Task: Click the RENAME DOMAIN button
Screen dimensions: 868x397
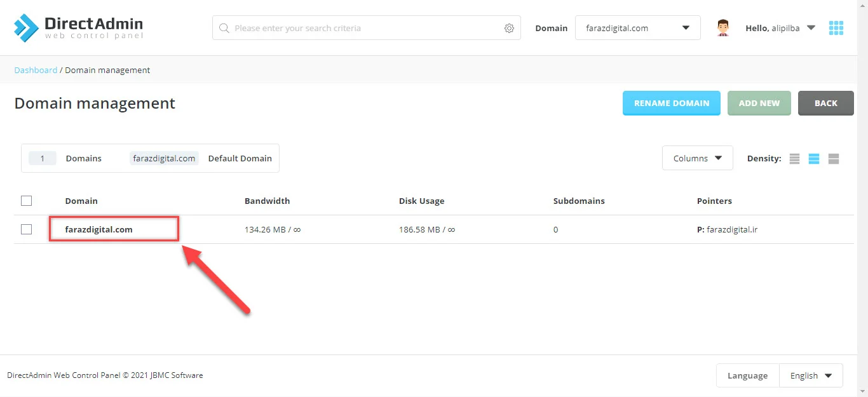Action: [x=671, y=103]
